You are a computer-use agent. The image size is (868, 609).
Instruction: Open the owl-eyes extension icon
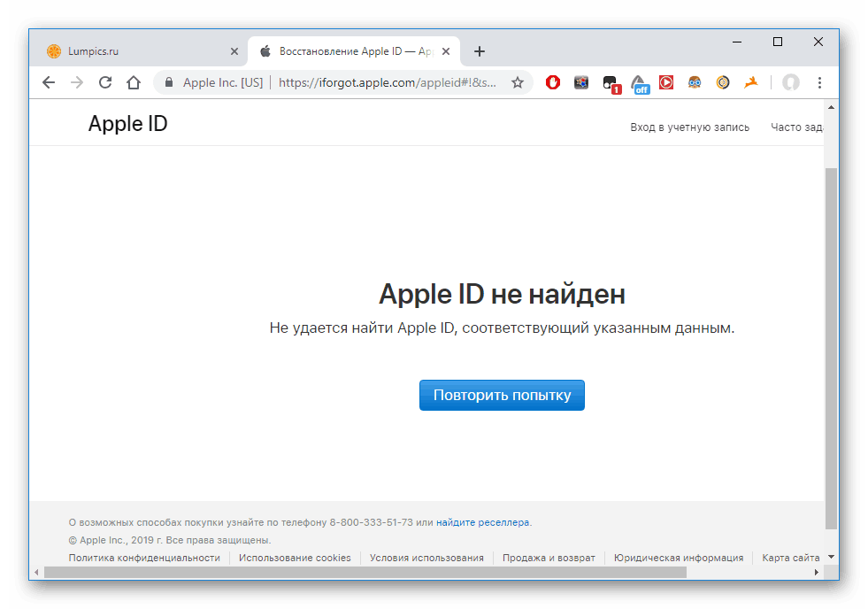click(695, 82)
